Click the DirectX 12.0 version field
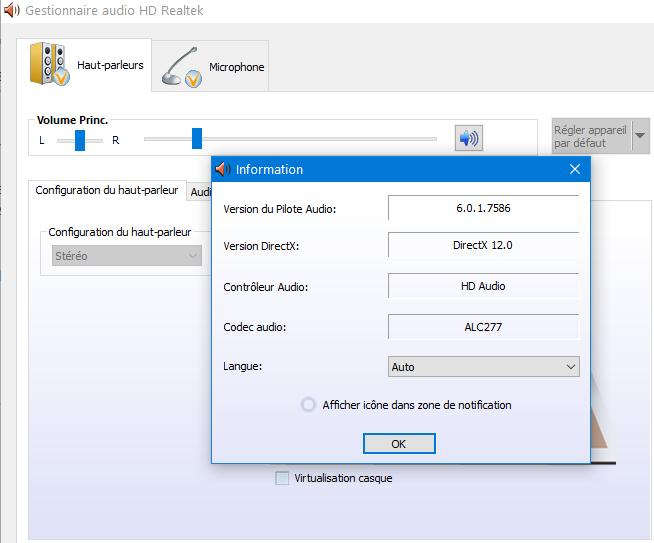The width and height of the screenshot is (654, 543). pyautogui.click(x=484, y=245)
